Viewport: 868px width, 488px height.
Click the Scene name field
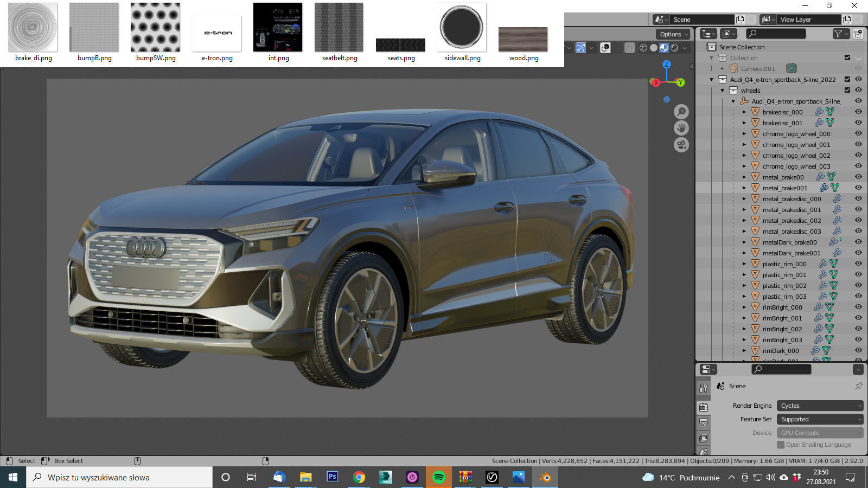point(702,20)
